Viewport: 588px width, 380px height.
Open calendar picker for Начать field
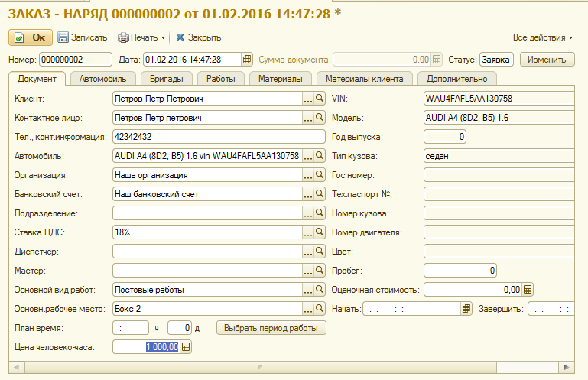point(466,309)
